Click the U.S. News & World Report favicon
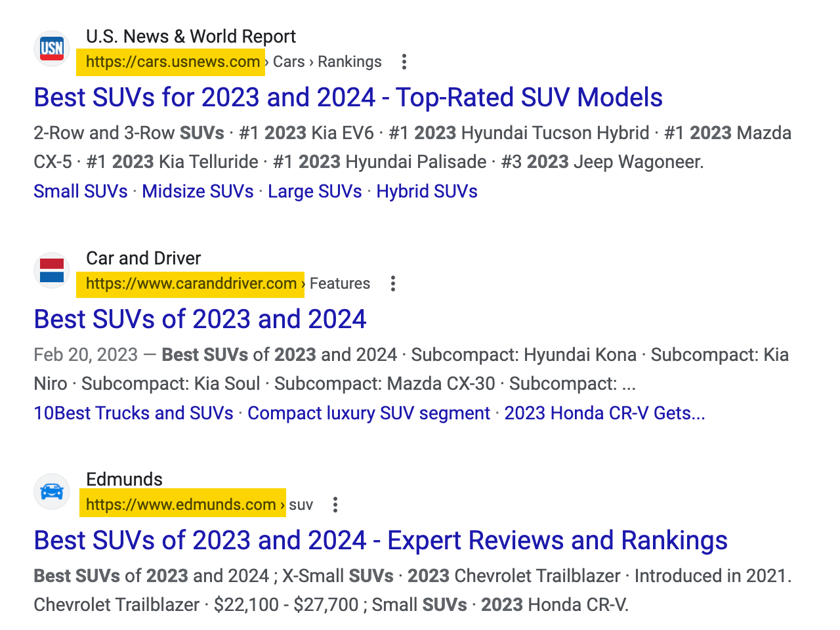 [x=51, y=49]
